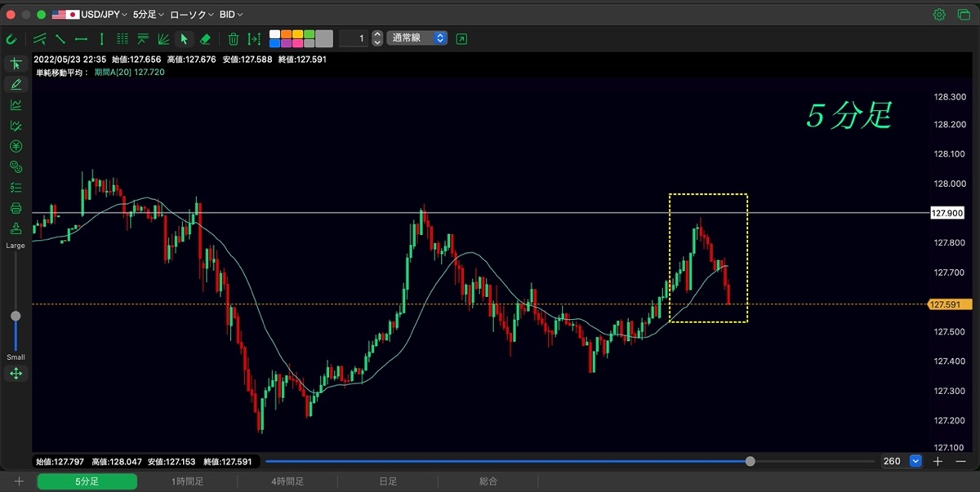Click the pencil drawing sidebar icon

[16, 84]
